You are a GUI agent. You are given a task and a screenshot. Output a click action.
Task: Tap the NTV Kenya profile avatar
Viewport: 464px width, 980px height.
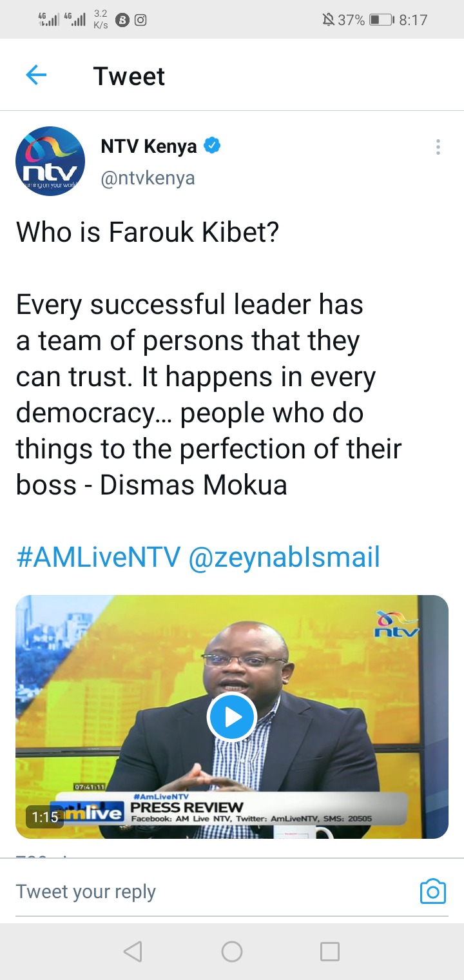tap(50, 161)
